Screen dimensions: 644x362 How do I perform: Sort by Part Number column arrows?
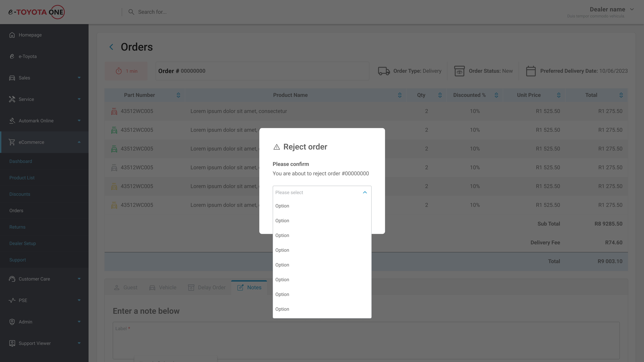coord(178,95)
